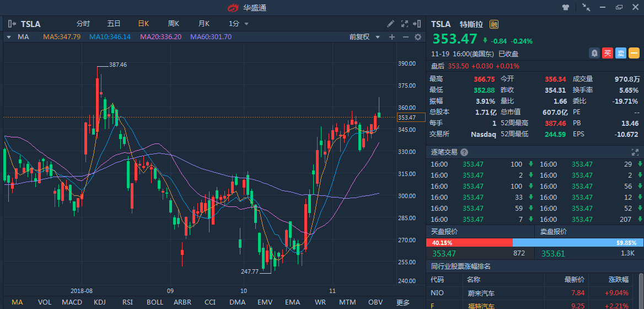Click the compact mode arrows icon
Image resolution: width=644 pixels, height=309 pixels.
586,8
